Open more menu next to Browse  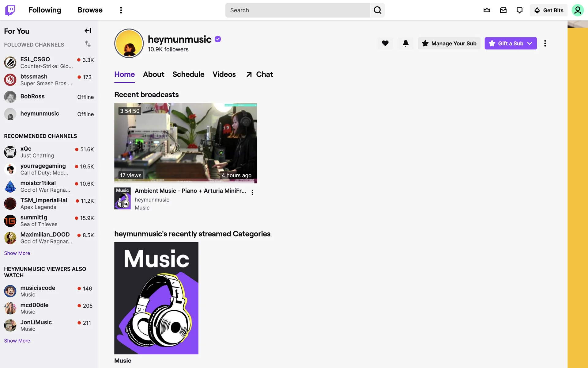click(x=121, y=10)
